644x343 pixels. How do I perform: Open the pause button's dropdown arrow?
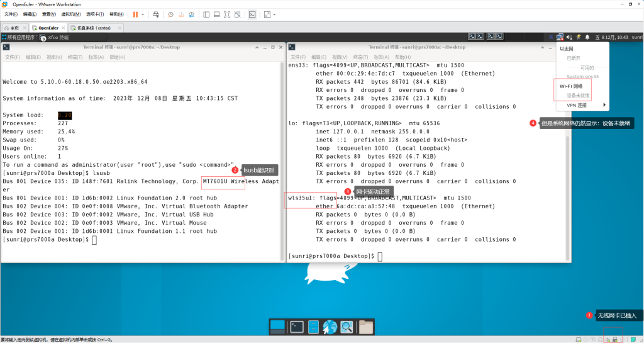point(143,14)
